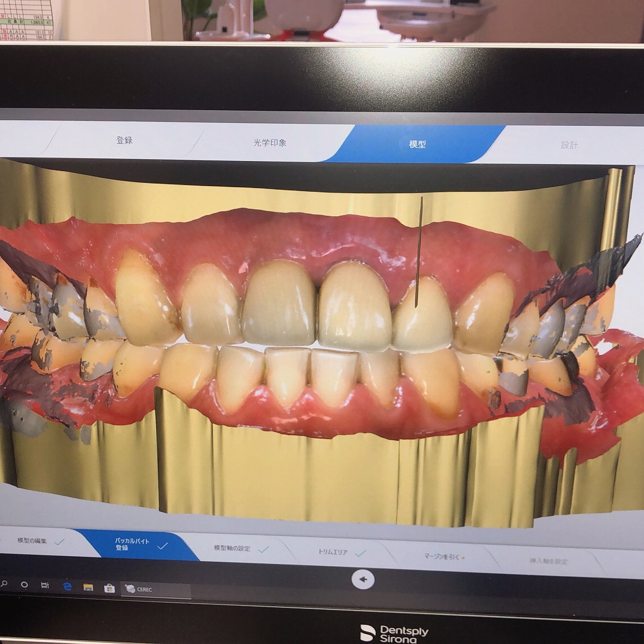Launch Microsoft Edge from the taskbar
This screenshot has width=644, height=644.
(66, 587)
